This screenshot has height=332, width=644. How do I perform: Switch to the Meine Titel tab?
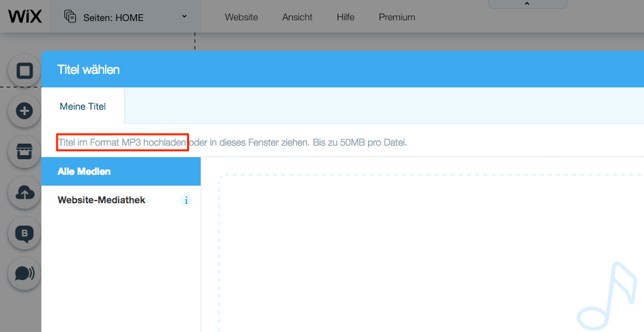[x=83, y=106]
